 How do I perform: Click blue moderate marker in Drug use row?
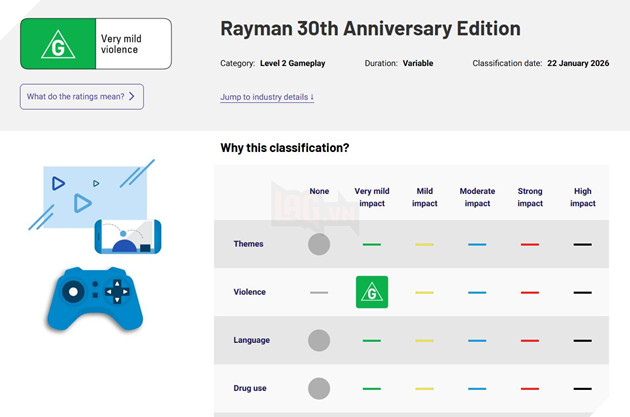[x=477, y=389]
